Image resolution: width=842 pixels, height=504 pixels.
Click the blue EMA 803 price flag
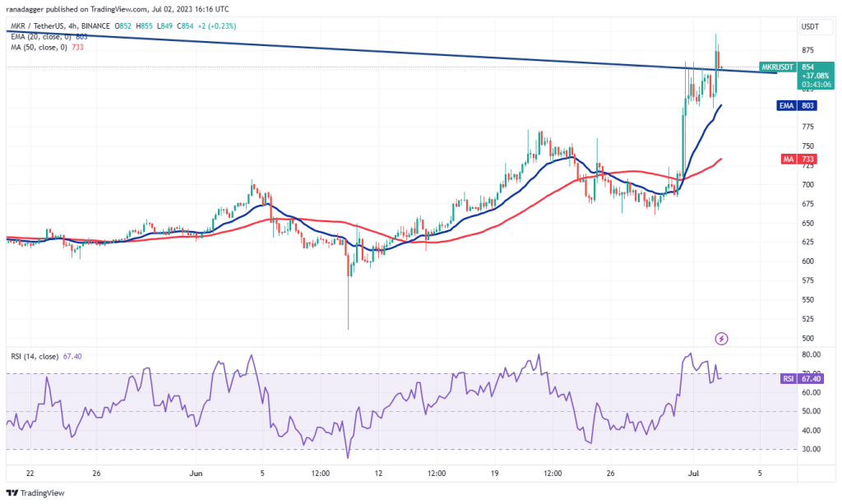coord(796,105)
